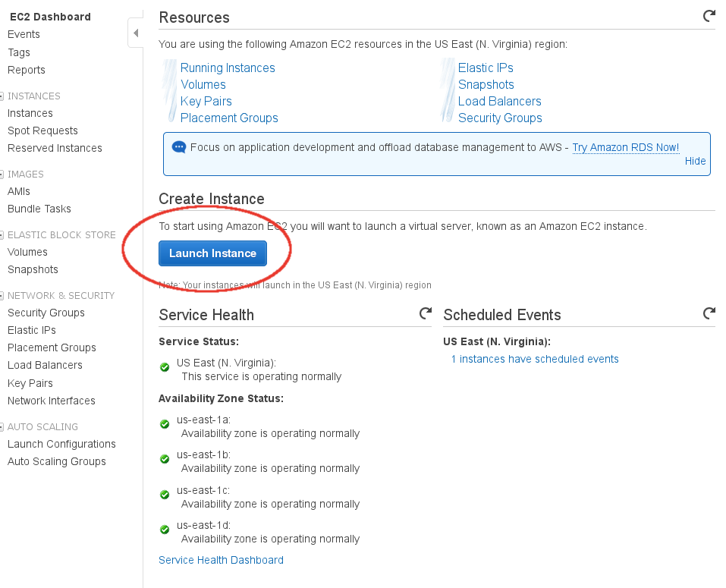The height and width of the screenshot is (588, 726).
Task: Open Placement Groups link under Resources
Action: tap(229, 118)
